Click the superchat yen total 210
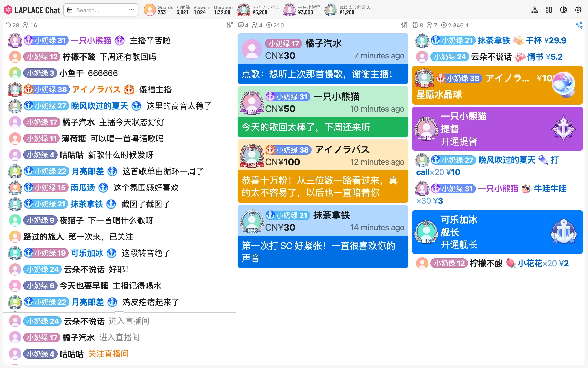The image size is (588, 368). pyautogui.click(x=275, y=25)
